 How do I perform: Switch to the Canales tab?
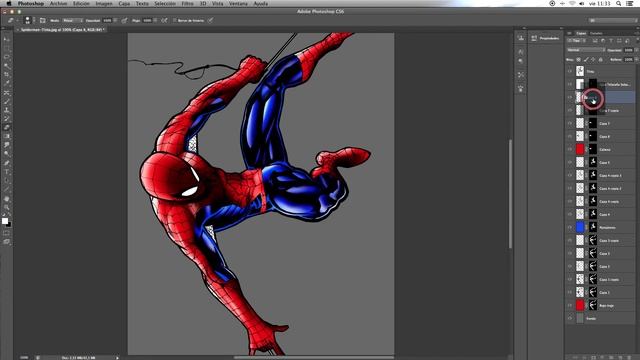(596, 33)
